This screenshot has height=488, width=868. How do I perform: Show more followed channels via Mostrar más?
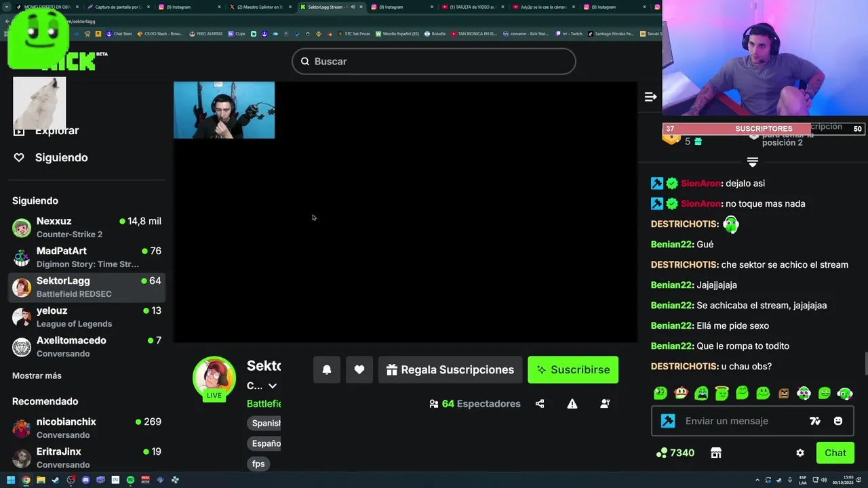click(37, 375)
